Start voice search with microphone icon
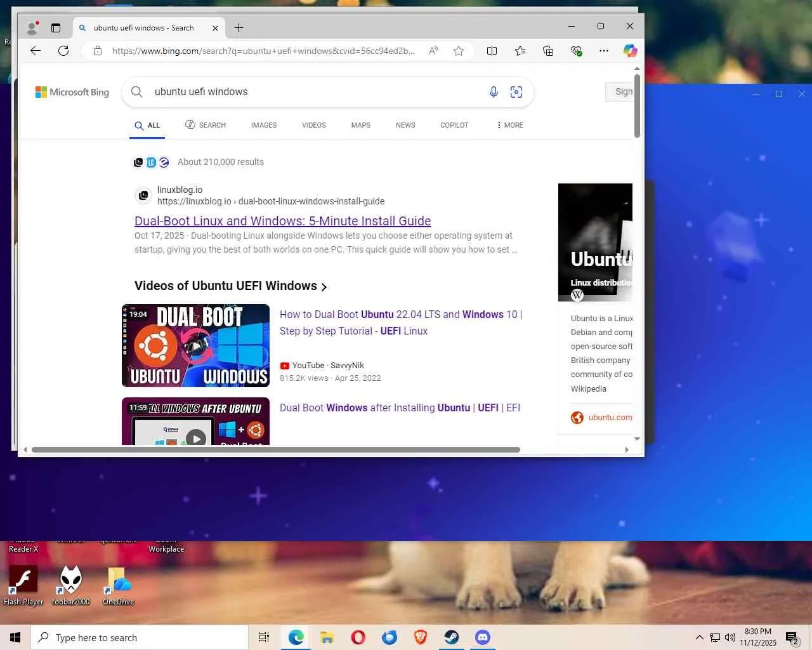This screenshot has height=650, width=812. click(494, 92)
